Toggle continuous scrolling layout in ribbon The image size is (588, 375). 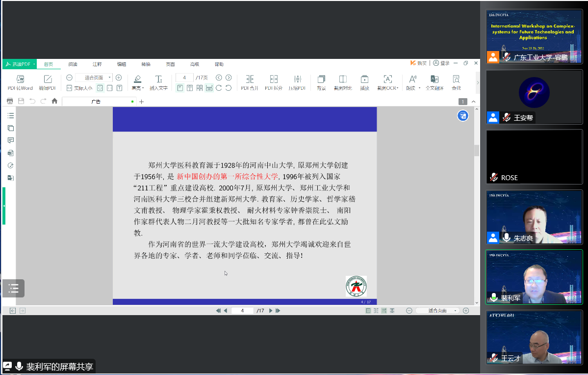209,88
